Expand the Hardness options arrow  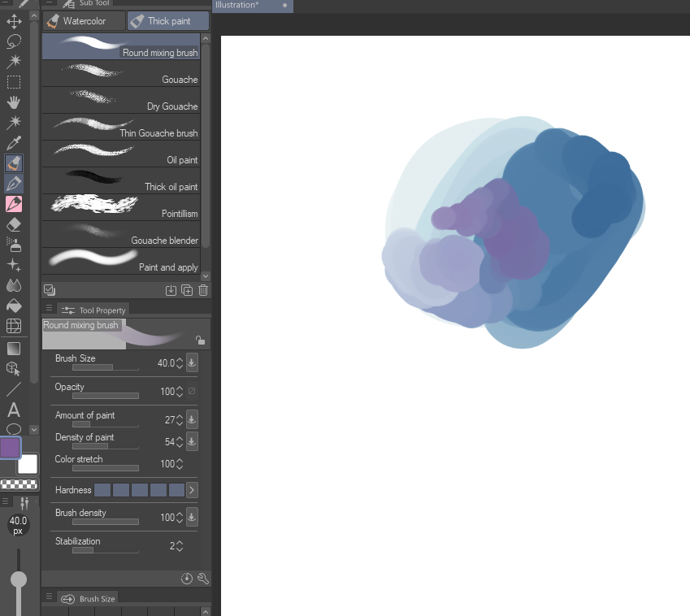point(192,490)
